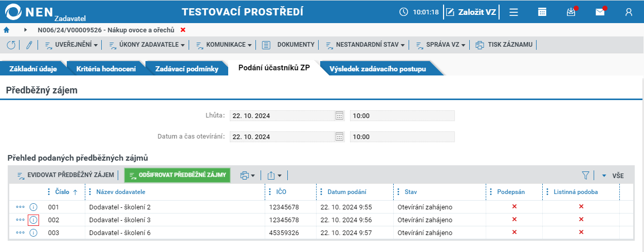Open Stav column options dots
This screenshot has width=644, height=252.
399,192
